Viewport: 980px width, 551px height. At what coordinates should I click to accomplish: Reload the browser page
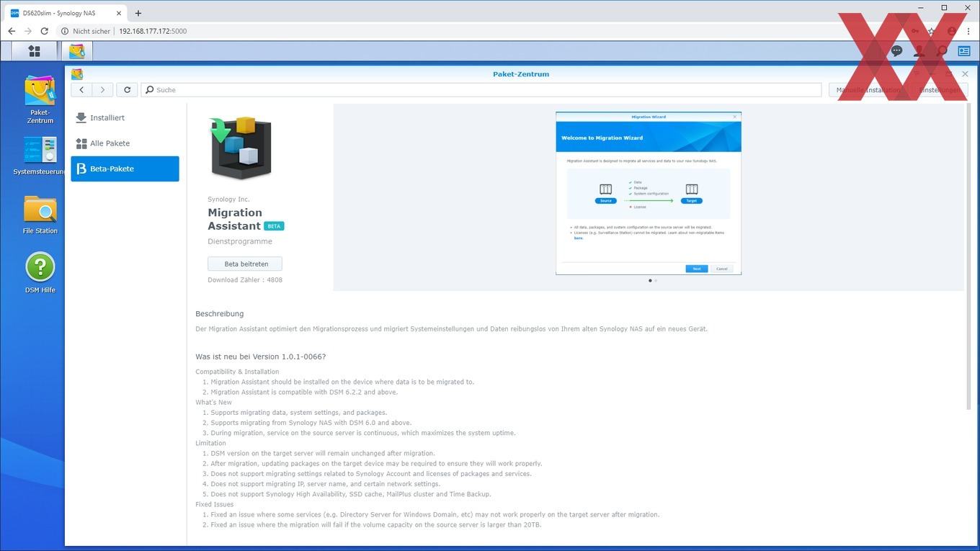tap(44, 31)
